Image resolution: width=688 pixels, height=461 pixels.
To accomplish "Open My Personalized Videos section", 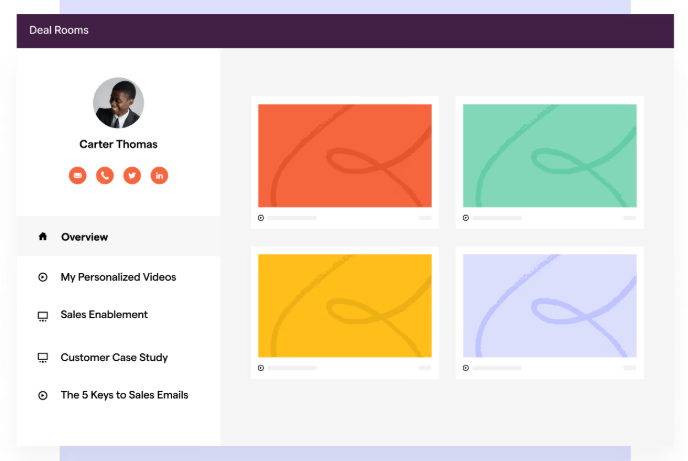I will click(x=118, y=277).
